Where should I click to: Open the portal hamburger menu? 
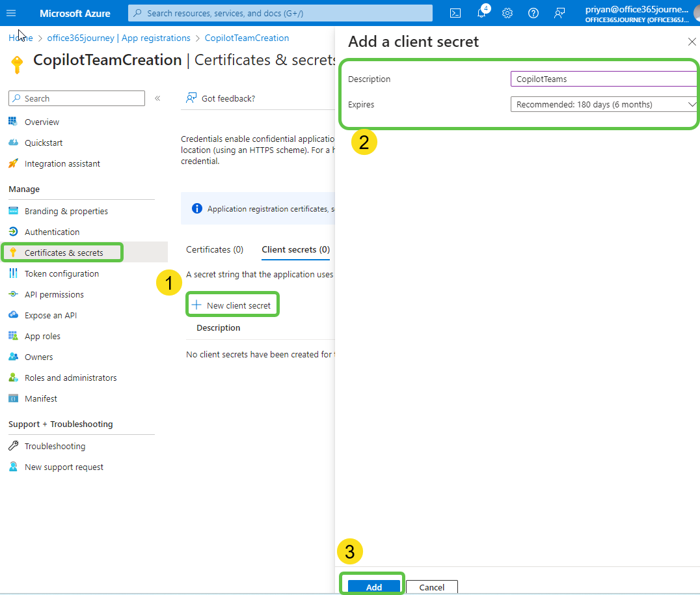pos(11,13)
